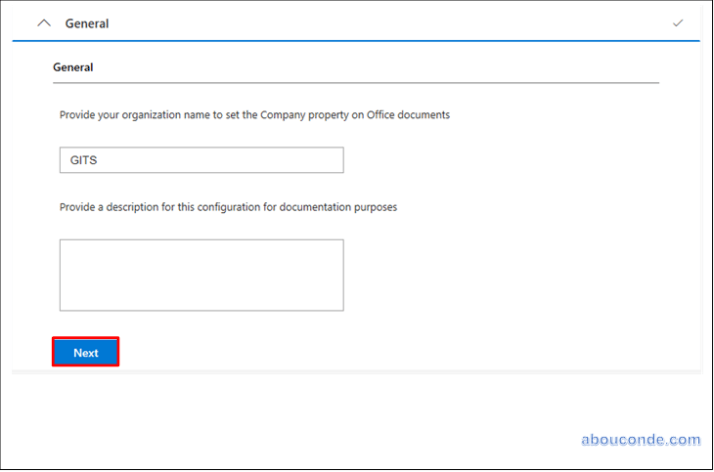
Task: Focus the configuration description text box
Action: pyautogui.click(x=201, y=275)
